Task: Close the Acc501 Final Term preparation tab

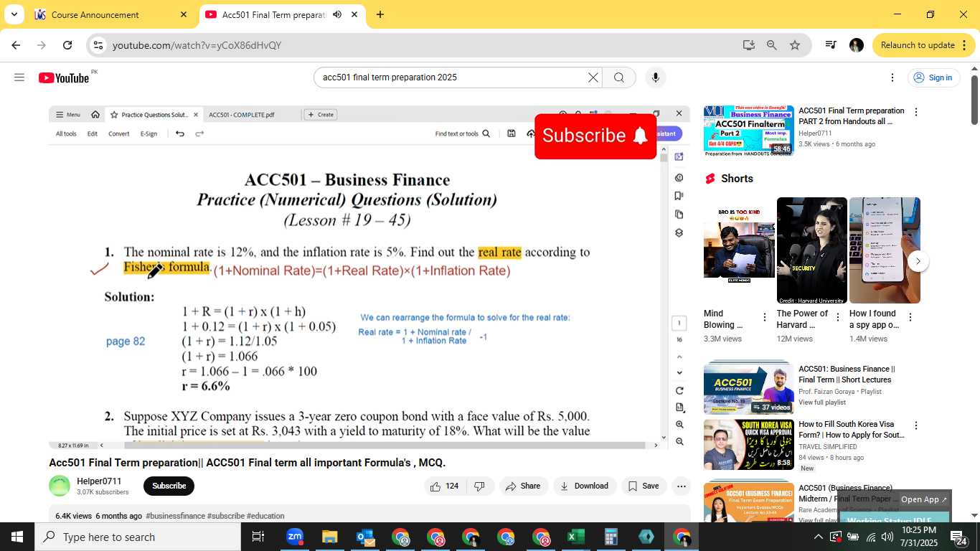Action: click(354, 14)
